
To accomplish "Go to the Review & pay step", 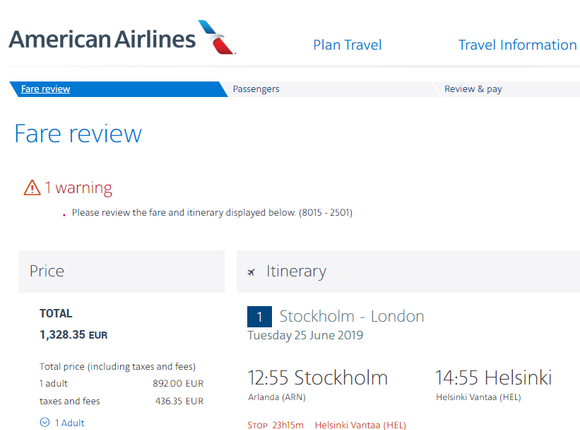I will pos(473,89).
